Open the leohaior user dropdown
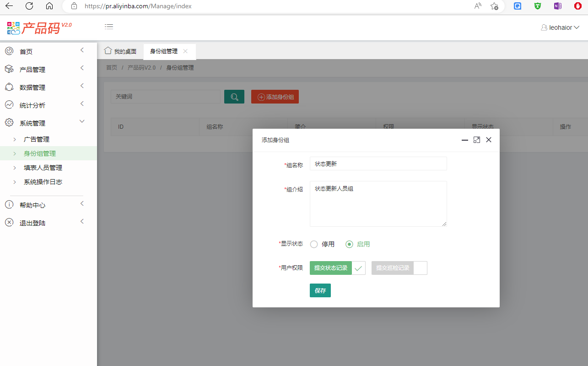The image size is (588, 366). (x=560, y=27)
